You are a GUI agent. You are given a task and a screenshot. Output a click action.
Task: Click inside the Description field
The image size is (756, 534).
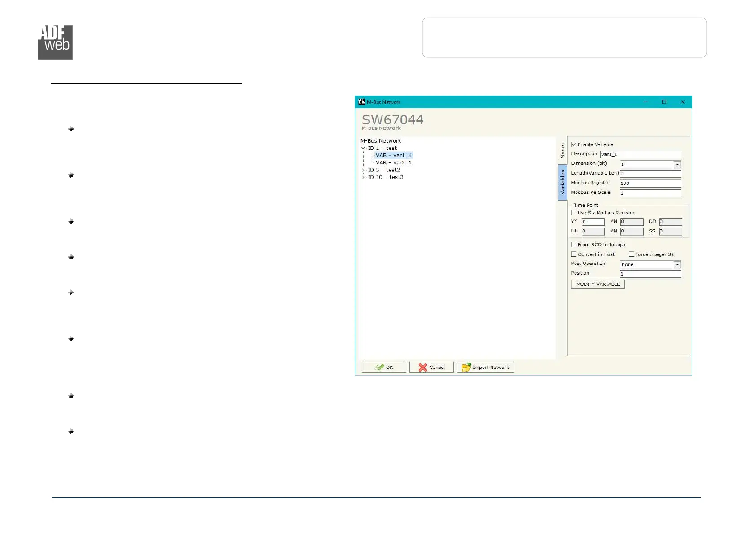[x=641, y=154]
